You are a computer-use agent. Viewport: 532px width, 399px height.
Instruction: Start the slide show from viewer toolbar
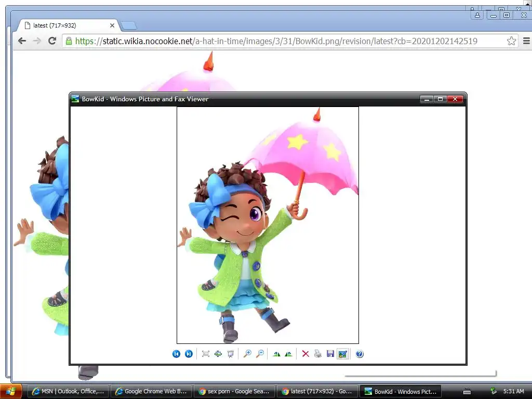231,354
